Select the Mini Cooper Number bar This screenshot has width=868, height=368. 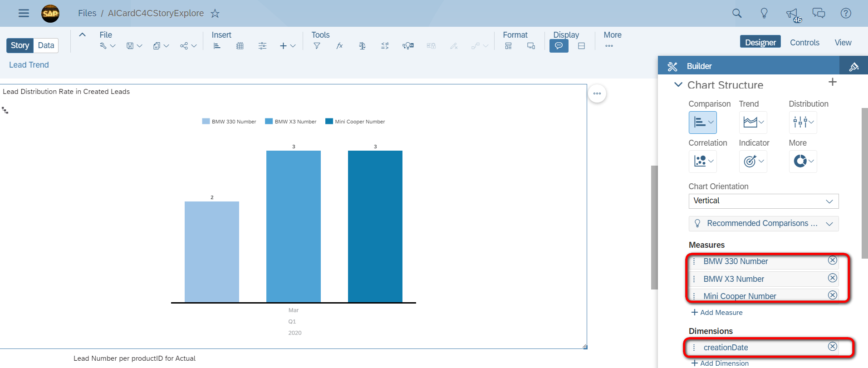click(x=375, y=226)
